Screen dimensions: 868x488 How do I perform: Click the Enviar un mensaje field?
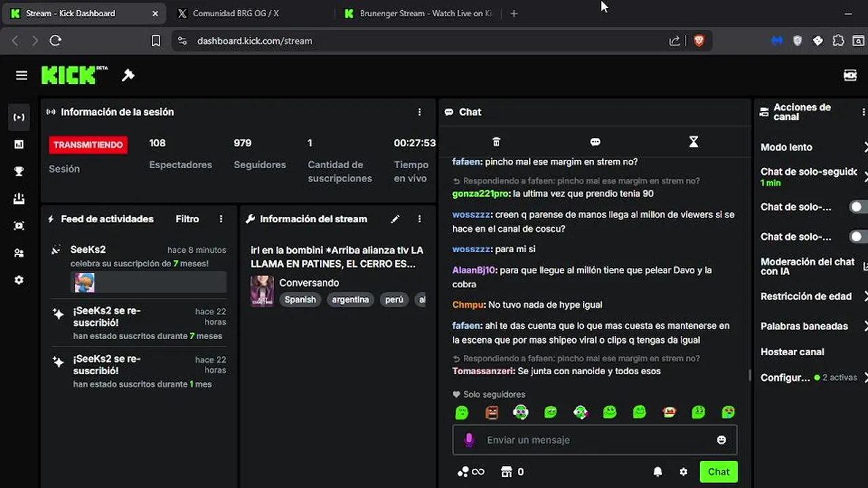(595, 440)
